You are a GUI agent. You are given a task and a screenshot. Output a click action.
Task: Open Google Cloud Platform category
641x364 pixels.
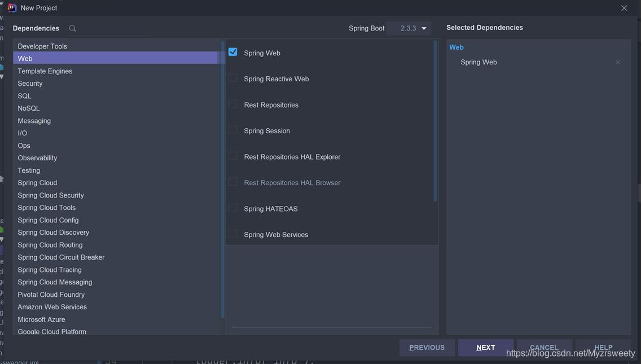click(x=116, y=331)
